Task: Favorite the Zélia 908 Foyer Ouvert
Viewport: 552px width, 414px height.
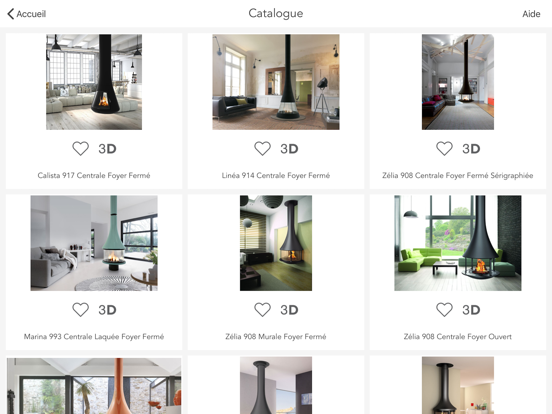Action: (445, 310)
